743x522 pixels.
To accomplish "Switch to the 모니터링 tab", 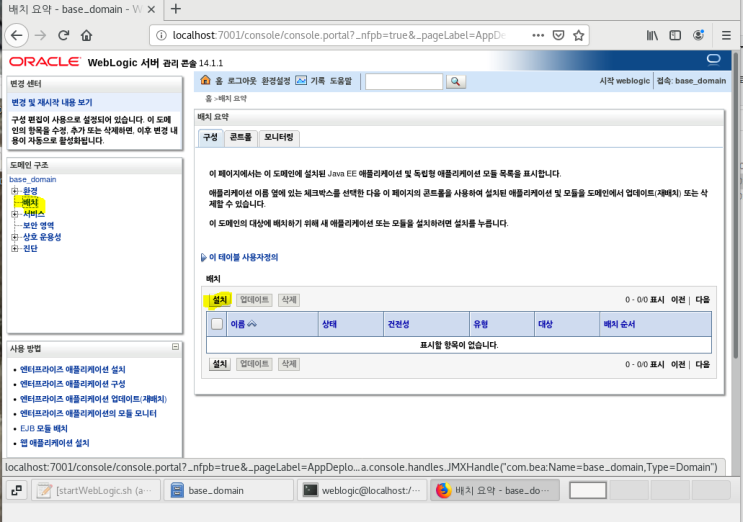I will tap(279, 137).
